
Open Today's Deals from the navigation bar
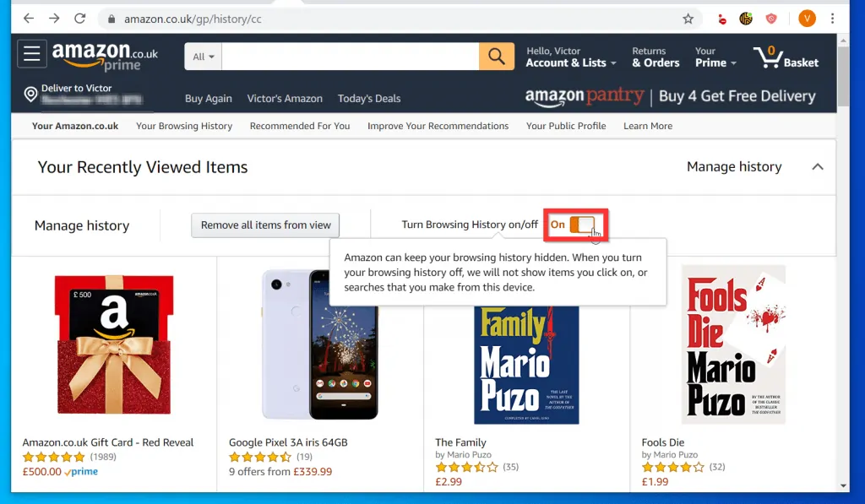pos(369,98)
